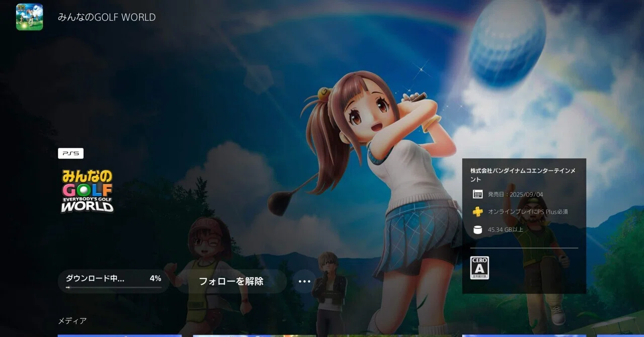Click the メディア section heading
This screenshot has width=644, height=337.
pos(72,320)
